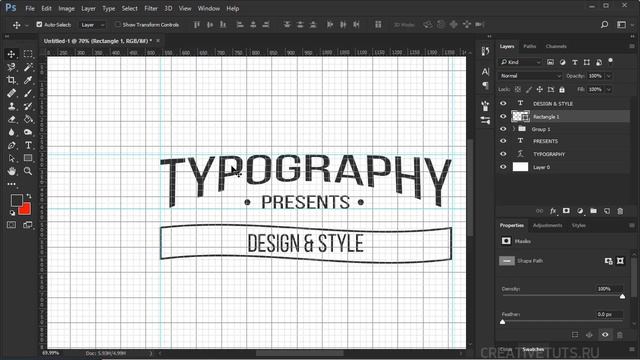Viewport: 640px width, 360px height.
Task: Hide the Rectangle 1 layer
Action: pyautogui.click(x=503, y=116)
